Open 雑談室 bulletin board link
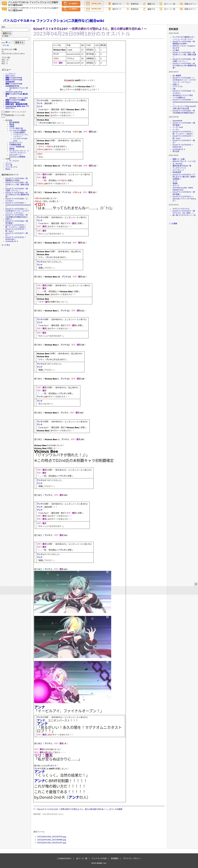 [12, 124]
